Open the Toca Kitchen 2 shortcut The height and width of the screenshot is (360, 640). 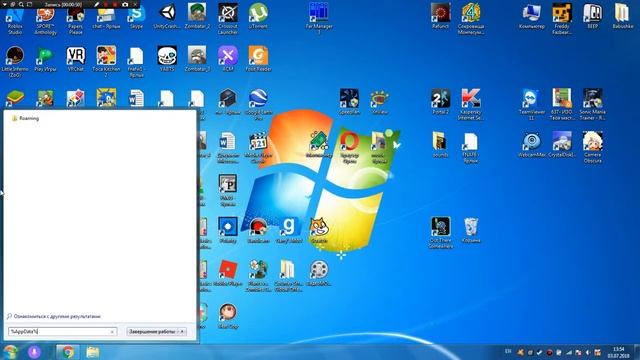tap(106, 61)
